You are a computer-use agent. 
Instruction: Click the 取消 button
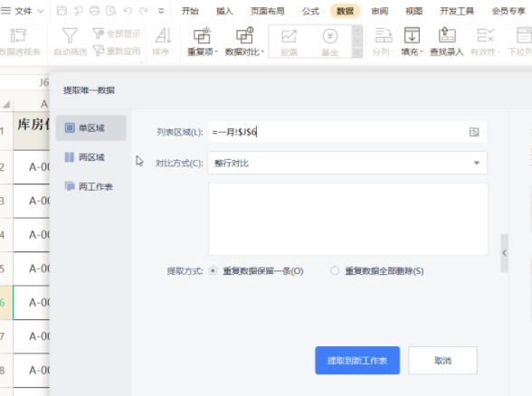coord(442,361)
